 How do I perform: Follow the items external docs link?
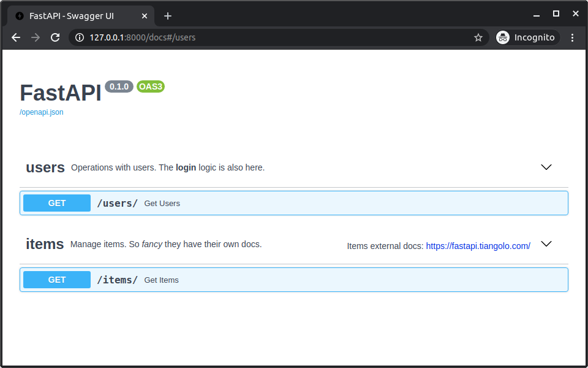(478, 245)
